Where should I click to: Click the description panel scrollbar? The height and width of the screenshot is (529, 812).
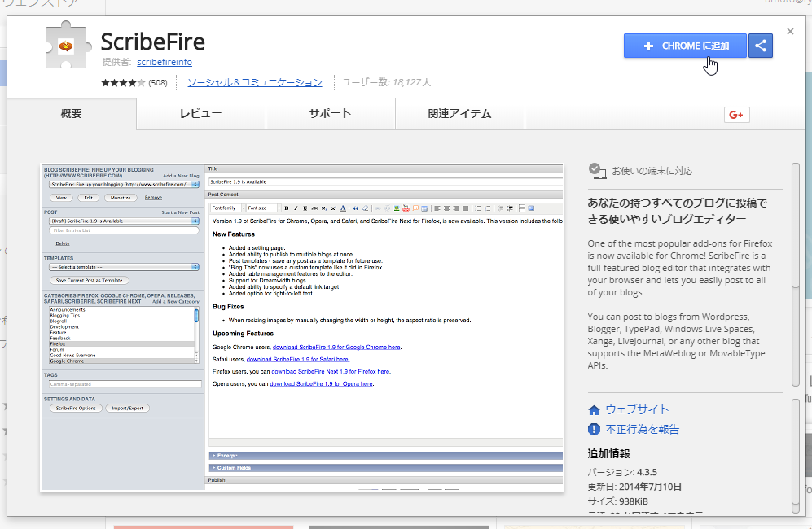click(796, 273)
